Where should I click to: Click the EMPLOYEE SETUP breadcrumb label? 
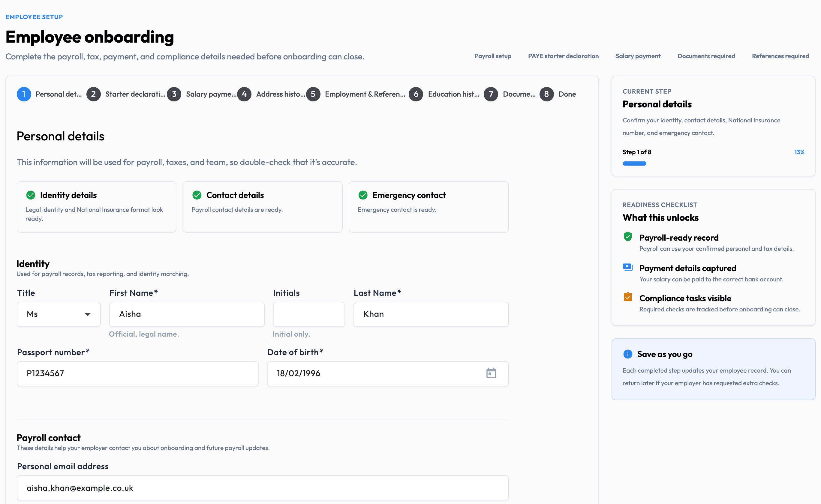tap(34, 17)
